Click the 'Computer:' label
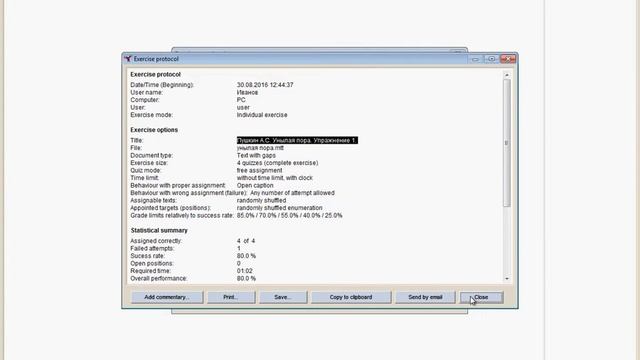The height and width of the screenshot is (360, 640). (145, 100)
